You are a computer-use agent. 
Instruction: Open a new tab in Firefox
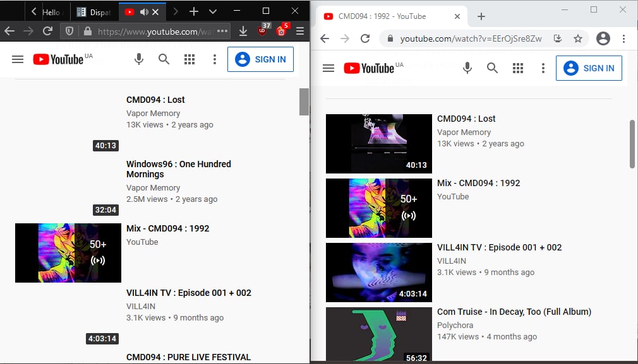[194, 12]
